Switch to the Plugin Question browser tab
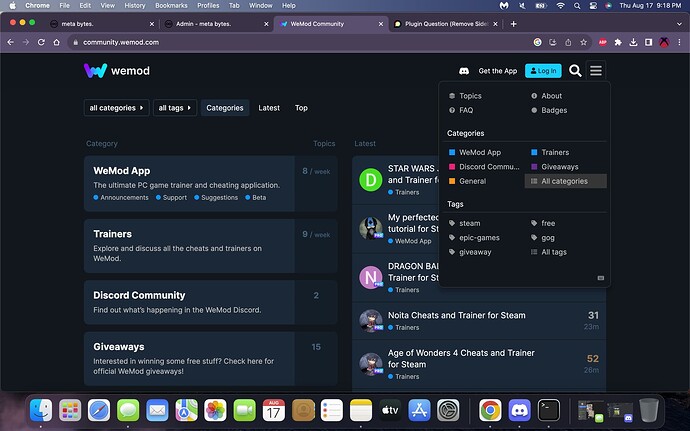 click(x=445, y=24)
